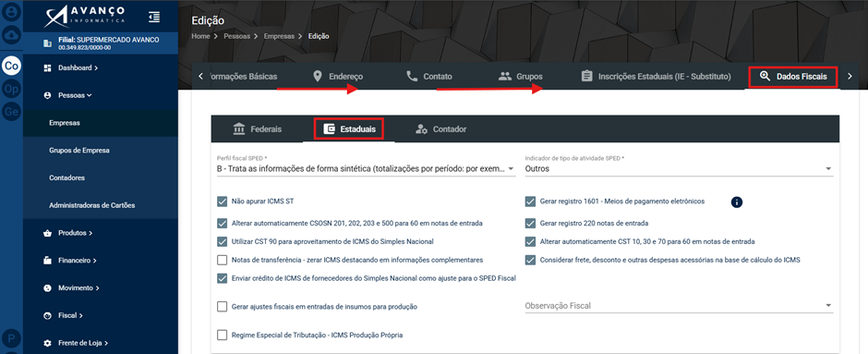Click the cloud download icon
The width and height of the screenshot is (868, 354).
[x=11, y=35]
